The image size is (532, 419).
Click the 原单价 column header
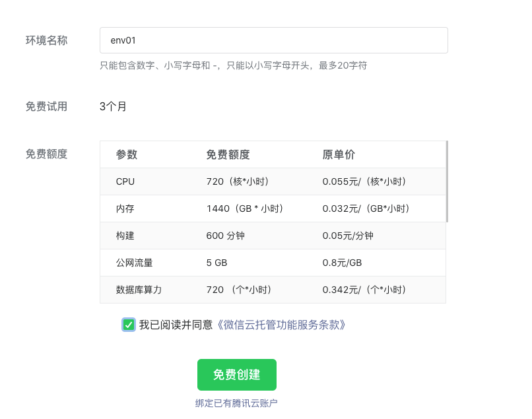click(x=339, y=154)
